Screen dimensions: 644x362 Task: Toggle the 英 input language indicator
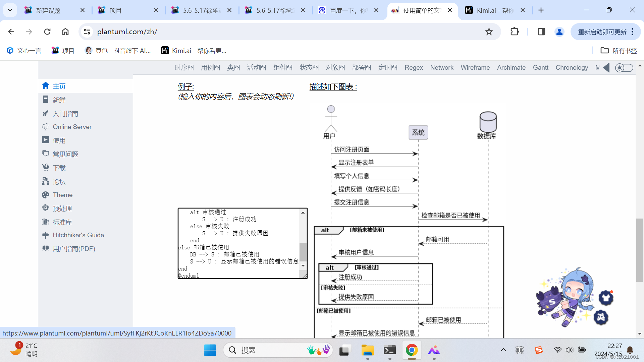519,350
